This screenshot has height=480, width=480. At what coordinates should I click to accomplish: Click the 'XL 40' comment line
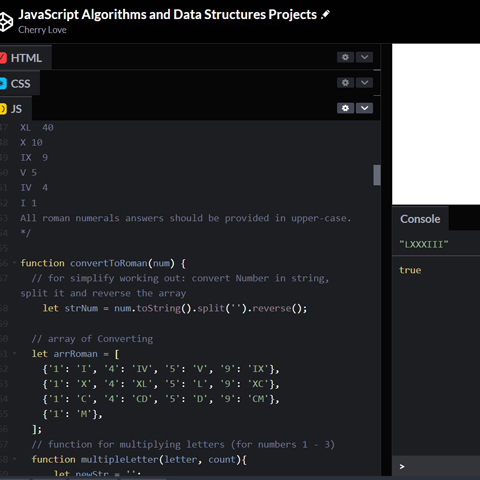[x=37, y=127]
